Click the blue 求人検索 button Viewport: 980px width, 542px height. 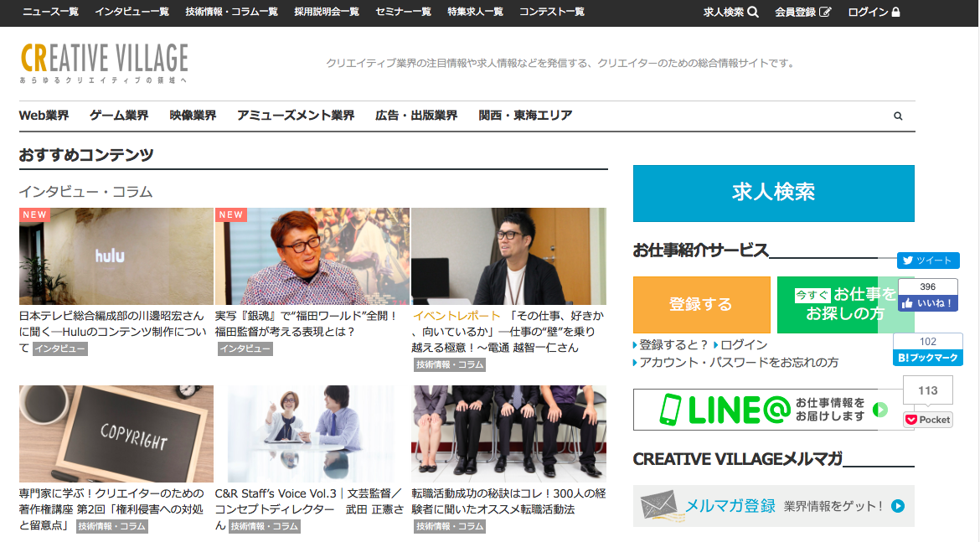tap(773, 193)
